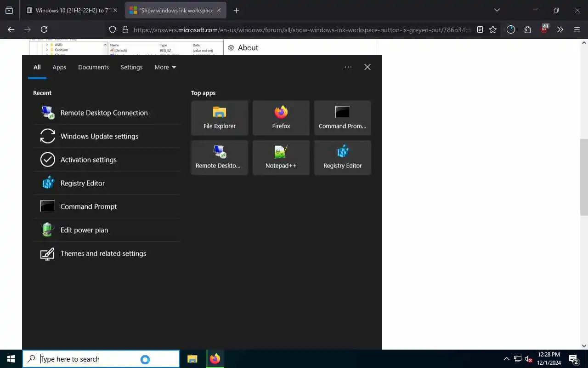Launch Registry Editor from Recent list

[x=106, y=183]
